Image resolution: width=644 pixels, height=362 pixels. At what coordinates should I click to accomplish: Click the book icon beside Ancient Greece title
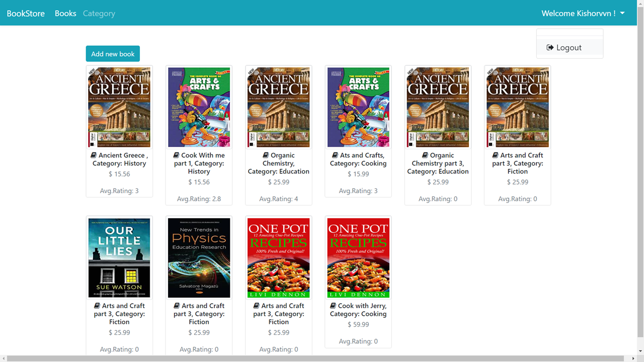coord(94,155)
